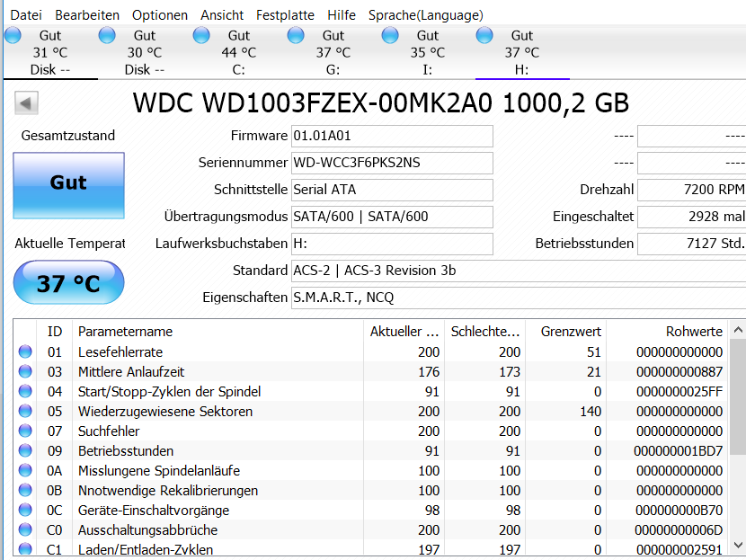Switch to the H: drive tab
The image size is (746, 560).
(x=522, y=53)
